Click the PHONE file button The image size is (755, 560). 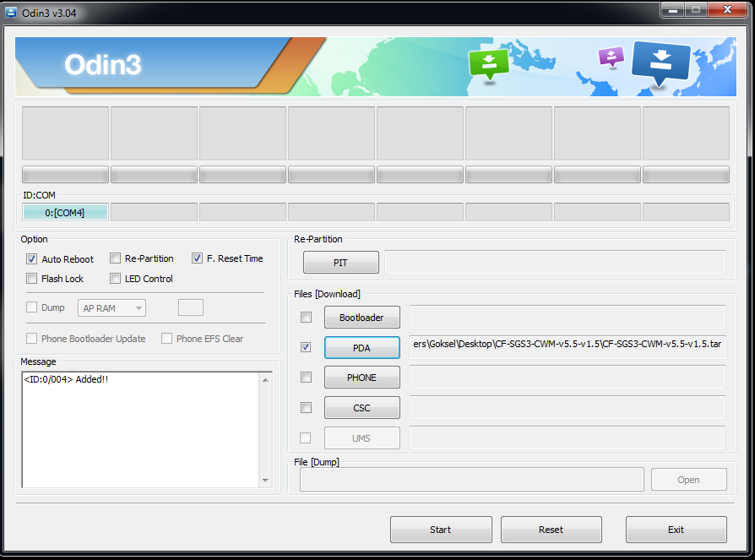tap(362, 378)
